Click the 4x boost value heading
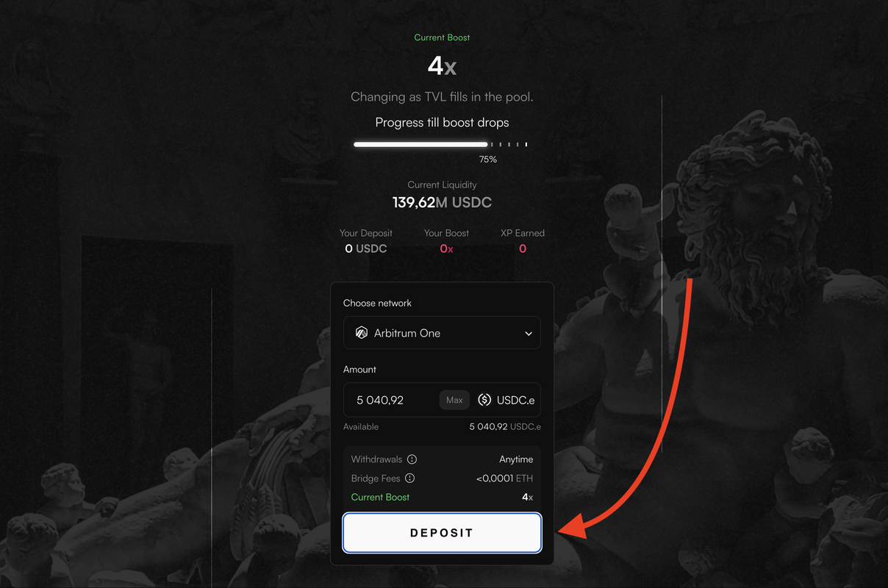Screen dimensions: 888x588 (442, 66)
